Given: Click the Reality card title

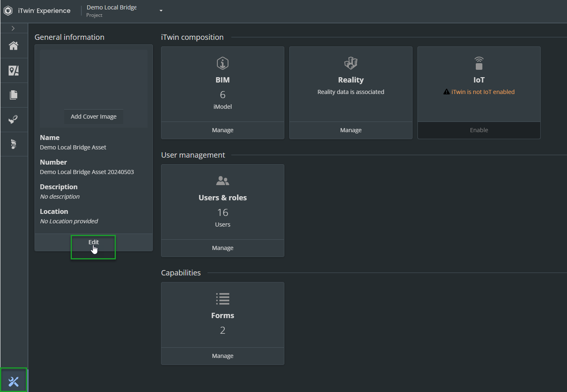Looking at the screenshot, I should click(351, 80).
